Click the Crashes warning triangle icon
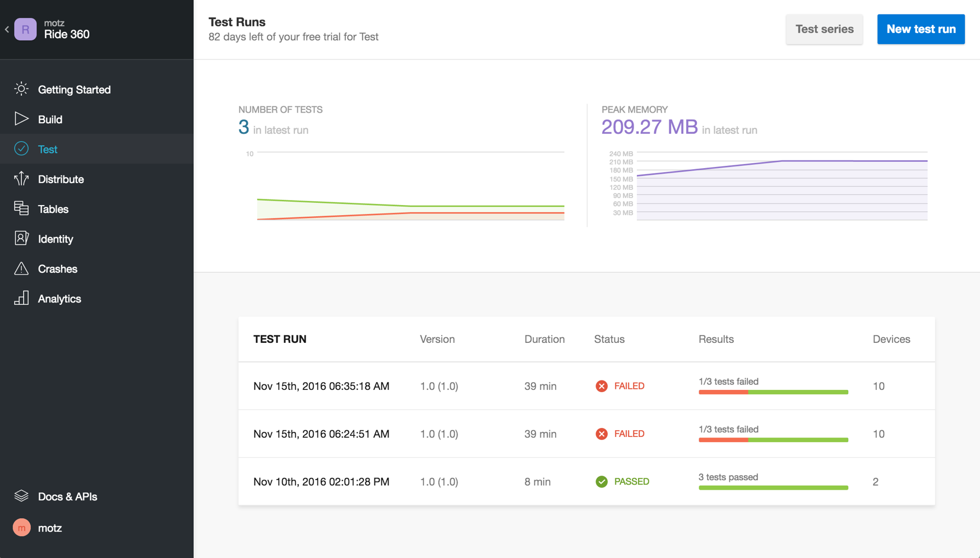 [x=21, y=268]
